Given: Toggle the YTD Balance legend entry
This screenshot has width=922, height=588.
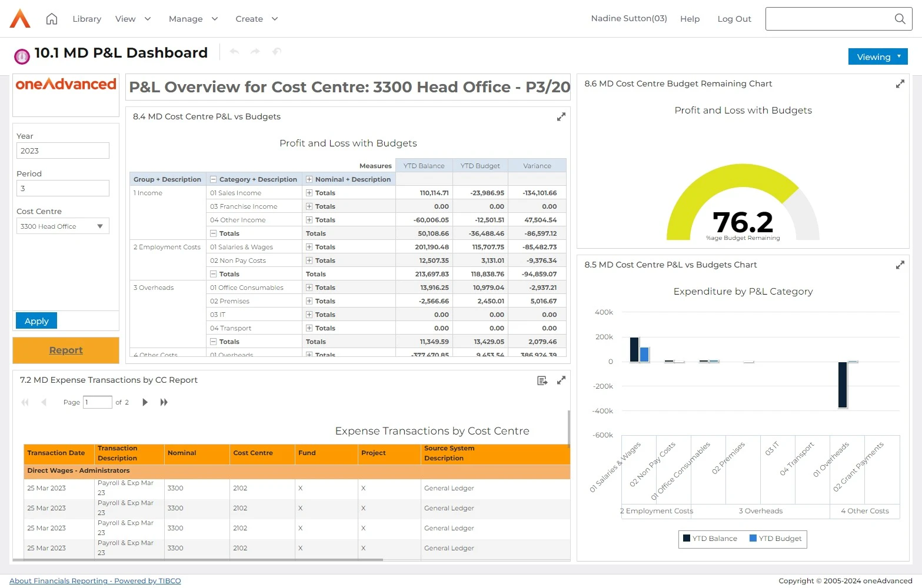Looking at the screenshot, I should pyautogui.click(x=710, y=539).
